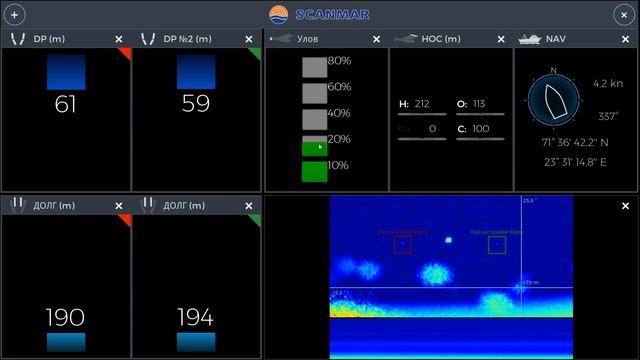This screenshot has width=640, height=360.
Task: Click the 4,2 kn speed reading
Action: pyautogui.click(x=608, y=84)
